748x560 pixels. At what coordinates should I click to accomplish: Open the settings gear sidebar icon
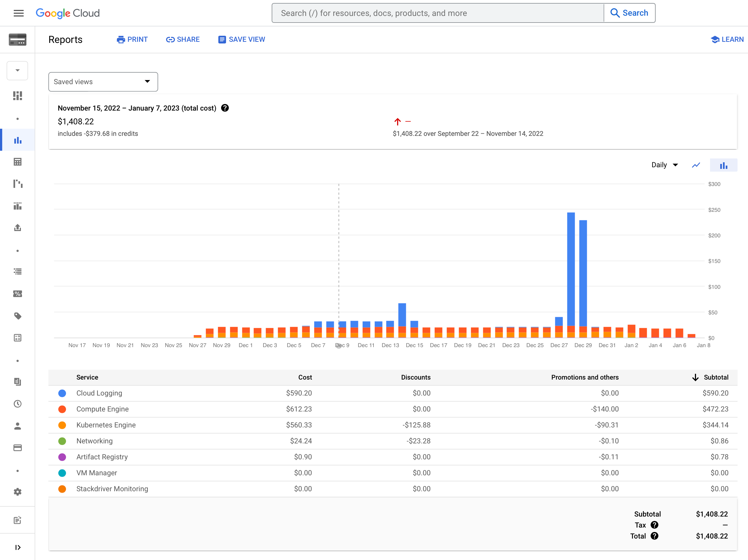18,492
